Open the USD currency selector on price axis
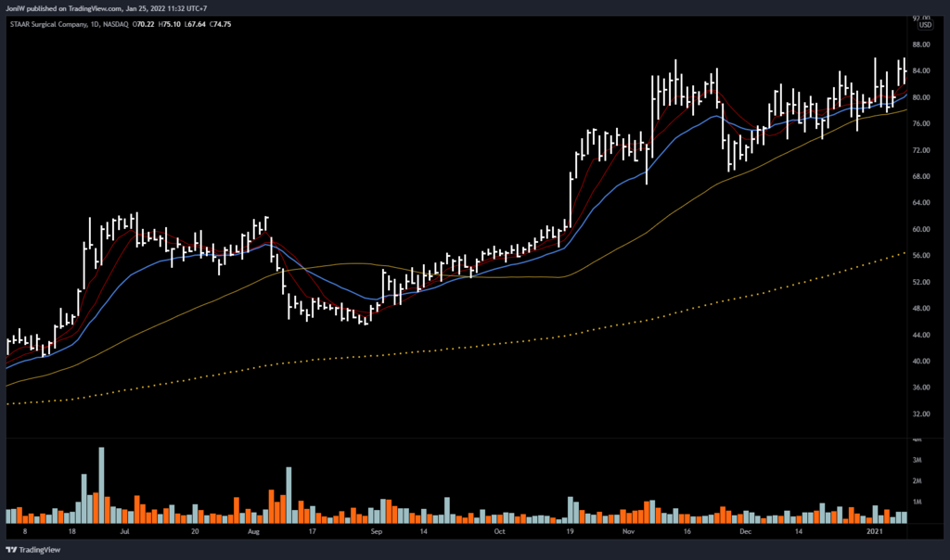The image size is (950, 560). (x=922, y=25)
